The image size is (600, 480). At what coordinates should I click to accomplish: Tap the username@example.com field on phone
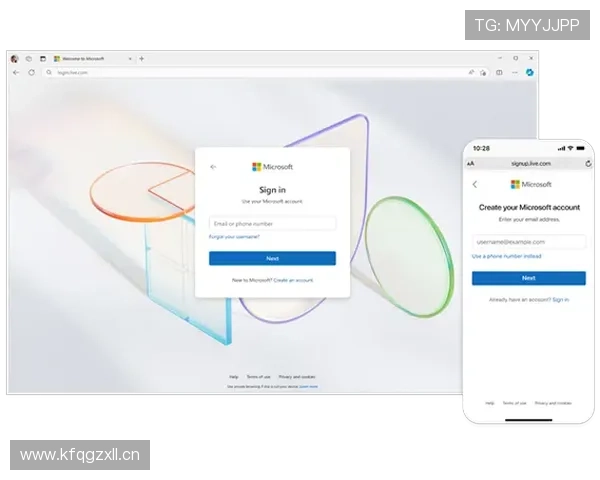pyautogui.click(x=529, y=241)
